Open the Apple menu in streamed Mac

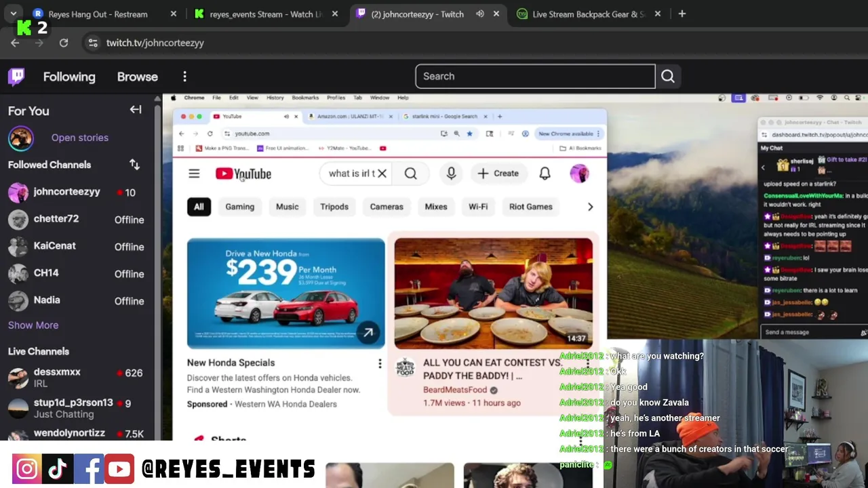click(x=174, y=98)
